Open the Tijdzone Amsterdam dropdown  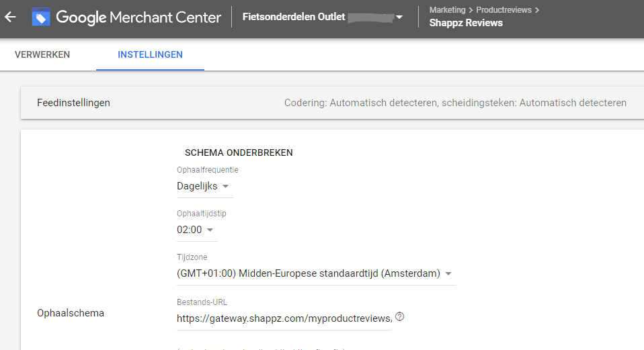pos(316,273)
